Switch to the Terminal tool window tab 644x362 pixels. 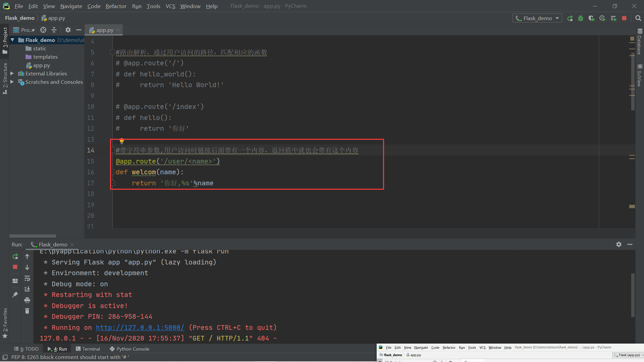coord(88,349)
